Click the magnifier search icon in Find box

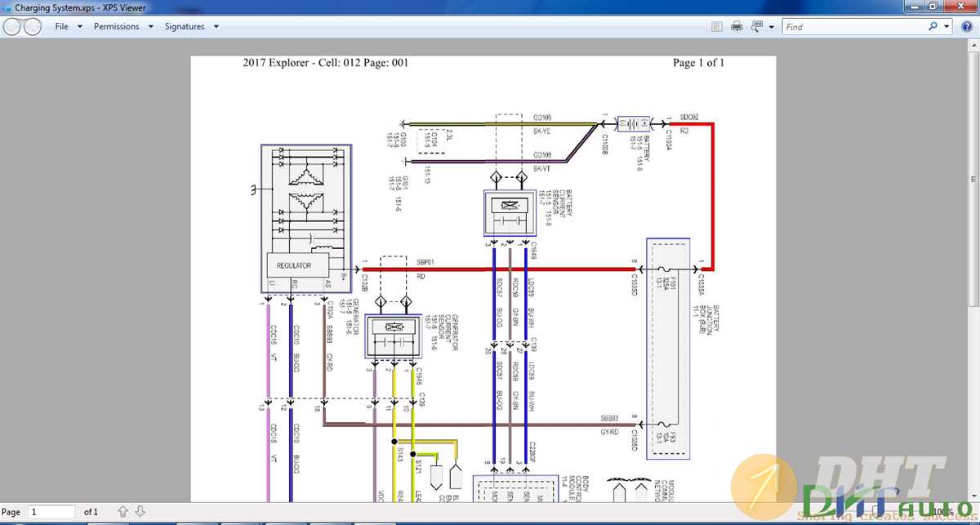[x=933, y=27]
